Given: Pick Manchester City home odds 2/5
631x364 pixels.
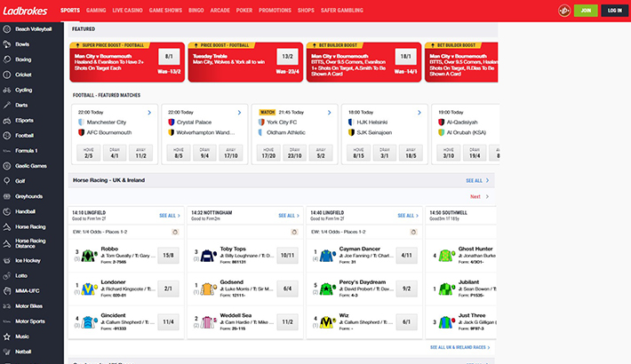Looking at the screenshot, I should (x=88, y=153).
